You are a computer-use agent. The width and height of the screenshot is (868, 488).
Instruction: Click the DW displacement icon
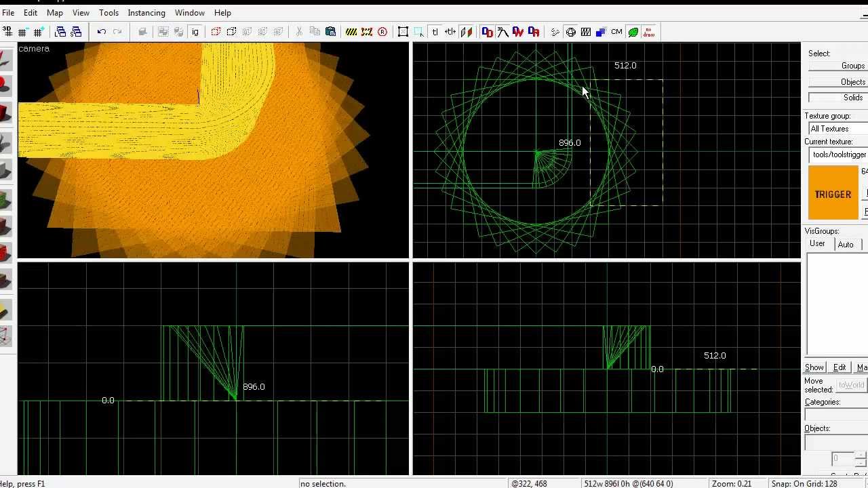pyautogui.click(x=518, y=32)
